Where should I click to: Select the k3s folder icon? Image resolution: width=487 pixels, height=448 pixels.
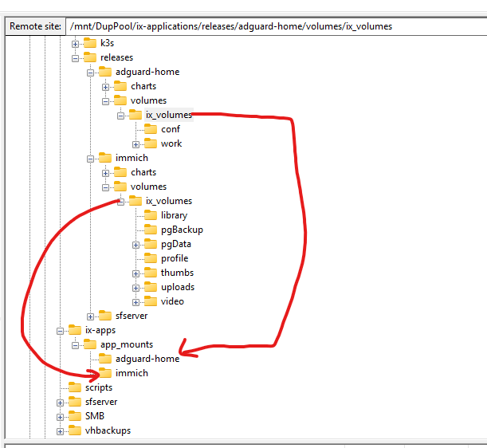point(90,43)
